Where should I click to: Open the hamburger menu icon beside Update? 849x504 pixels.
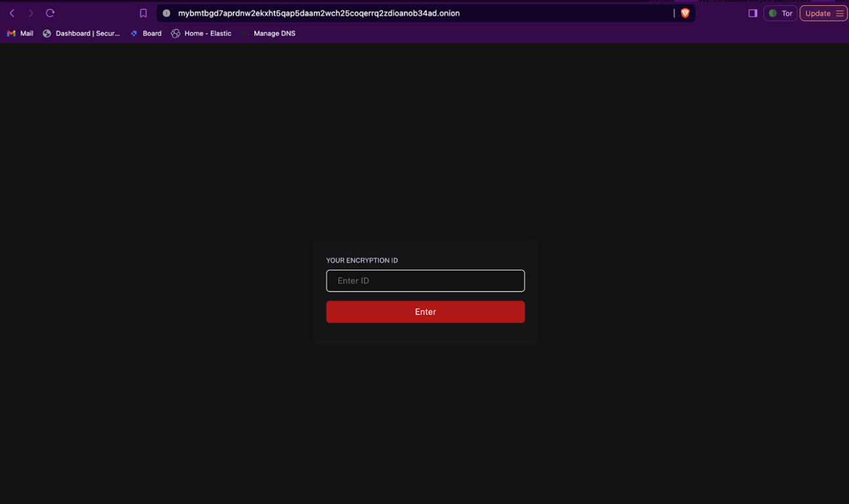click(840, 13)
